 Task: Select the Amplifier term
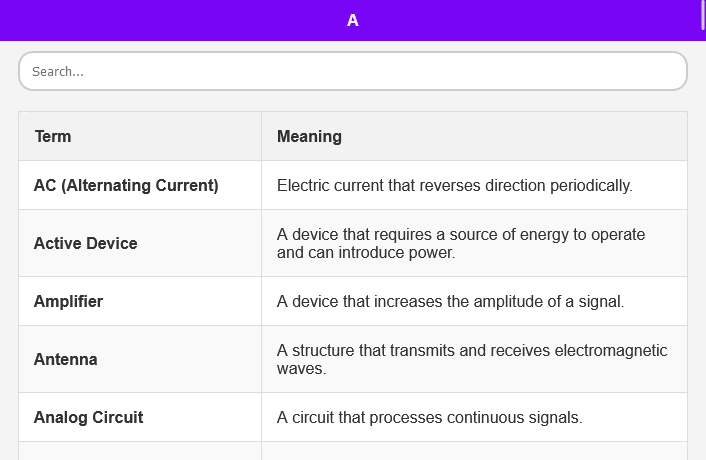coord(68,301)
